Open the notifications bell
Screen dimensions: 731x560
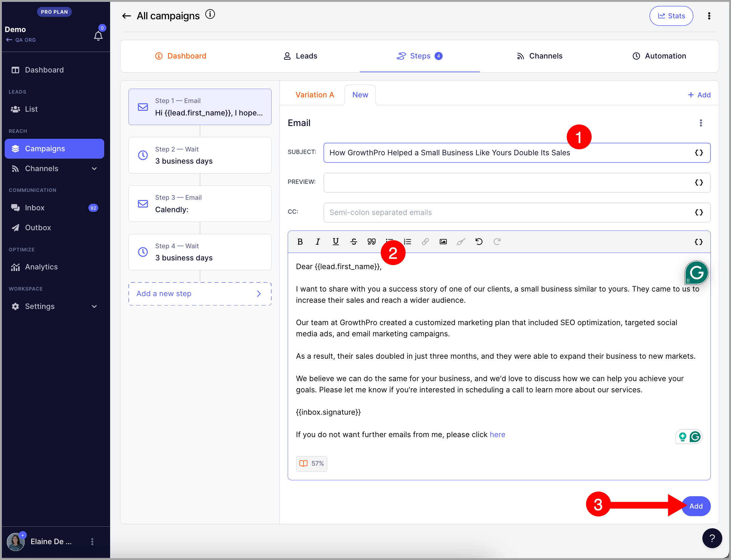click(98, 36)
